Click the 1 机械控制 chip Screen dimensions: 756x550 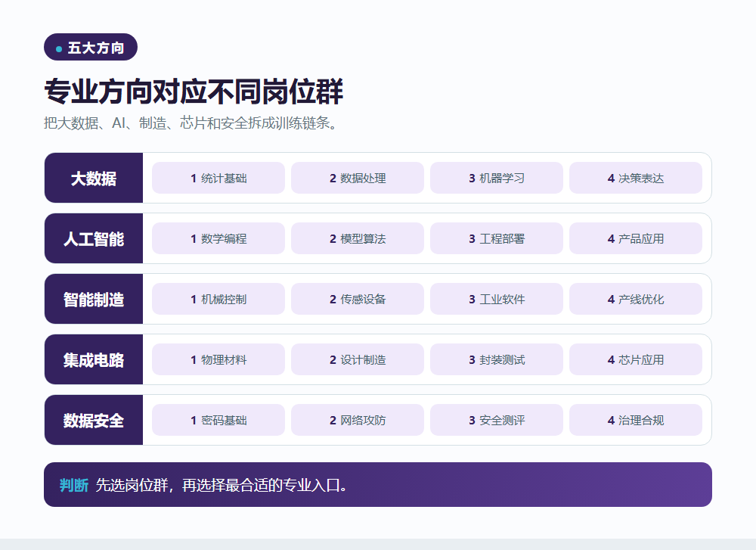(x=218, y=299)
